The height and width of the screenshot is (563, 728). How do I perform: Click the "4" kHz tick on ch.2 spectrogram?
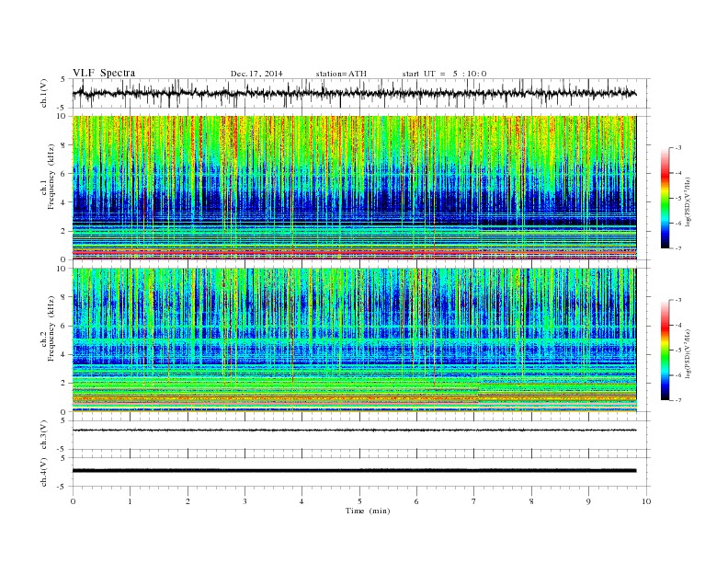click(x=64, y=355)
